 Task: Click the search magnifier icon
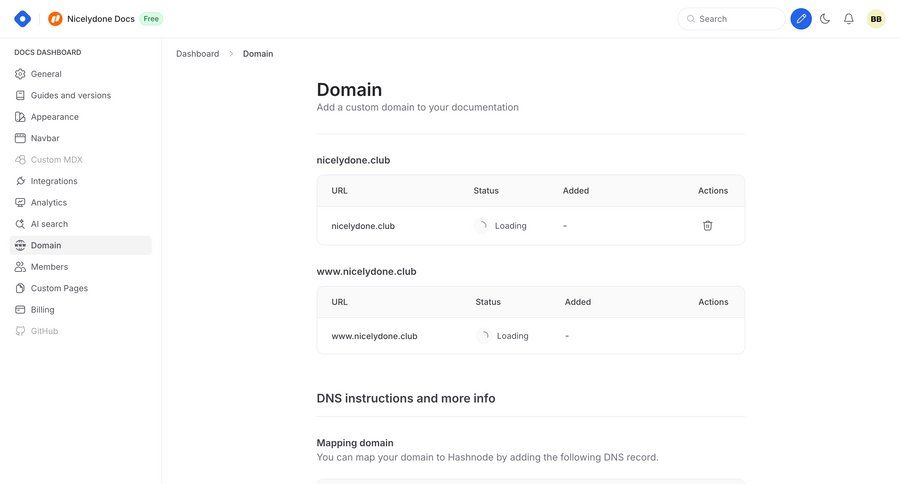pos(690,19)
